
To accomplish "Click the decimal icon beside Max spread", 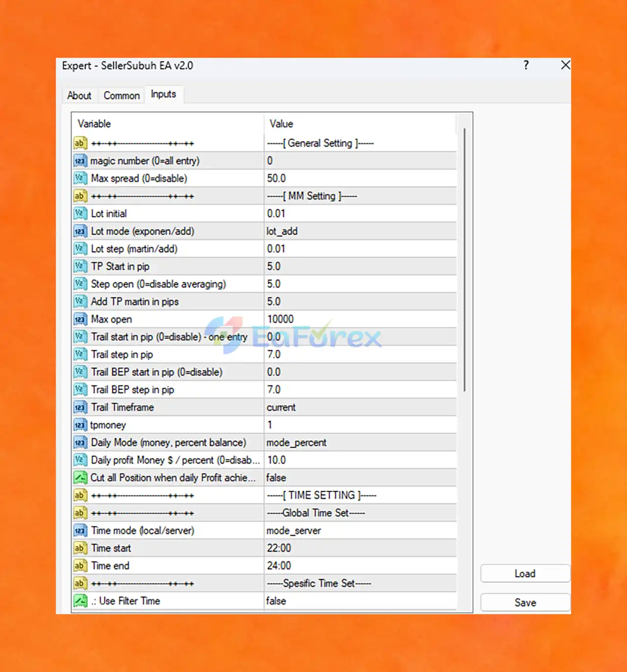I will tap(80, 178).
